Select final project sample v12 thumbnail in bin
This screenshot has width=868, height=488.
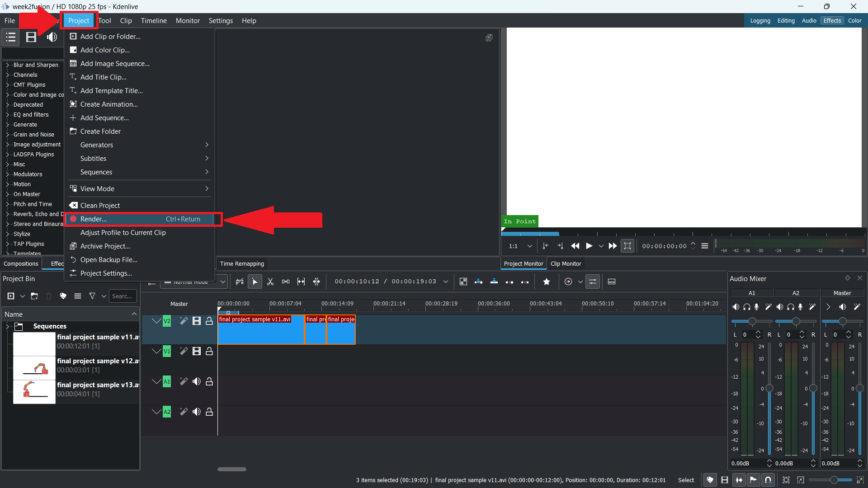[x=34, y=368]
